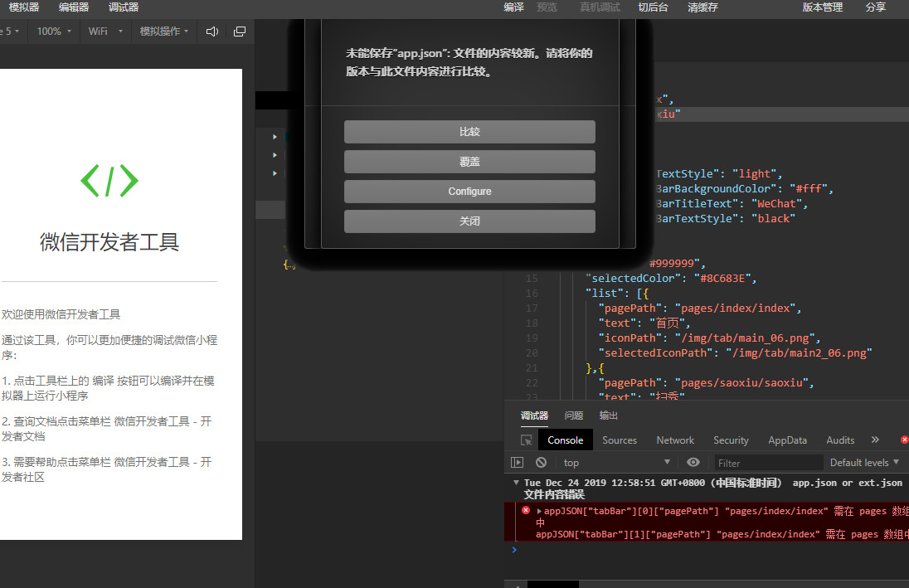Click the 关闭 button in the dialog
Image resolution: width=909 pixels, height=588 pixels.
(x=469, y=221)
